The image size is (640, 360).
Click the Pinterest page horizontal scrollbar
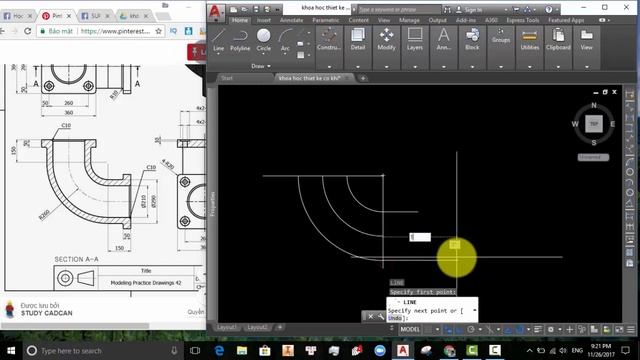tap(76, 326)
